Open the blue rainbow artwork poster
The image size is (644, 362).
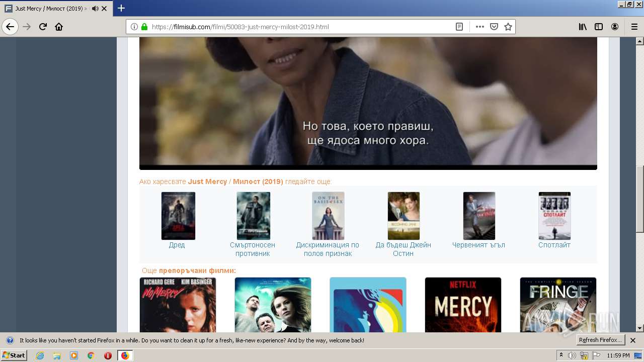pos(368,305)
